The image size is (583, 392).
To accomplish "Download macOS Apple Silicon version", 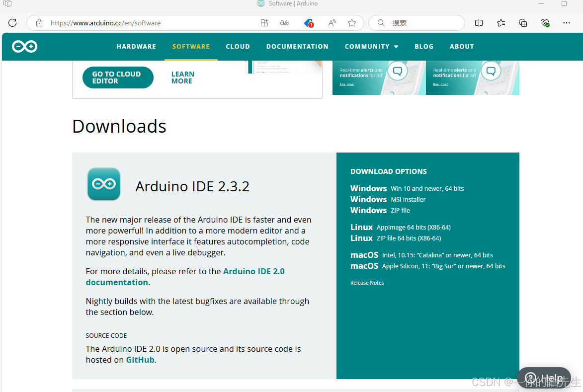I will tap(427, 266).
